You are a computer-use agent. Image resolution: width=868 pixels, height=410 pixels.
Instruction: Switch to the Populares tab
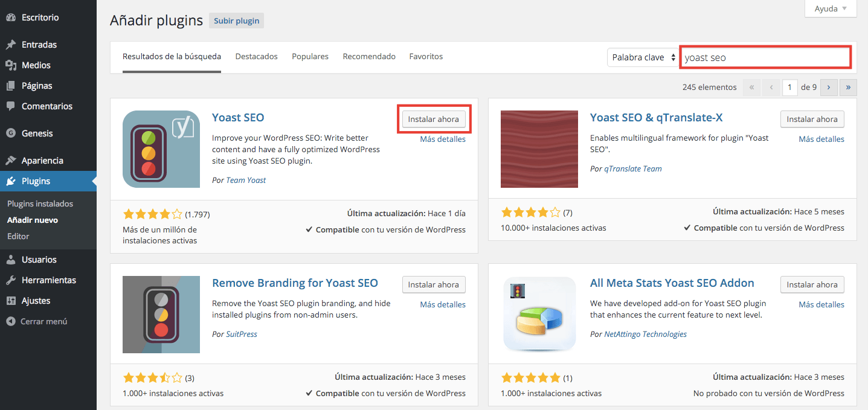click(310, 57)
